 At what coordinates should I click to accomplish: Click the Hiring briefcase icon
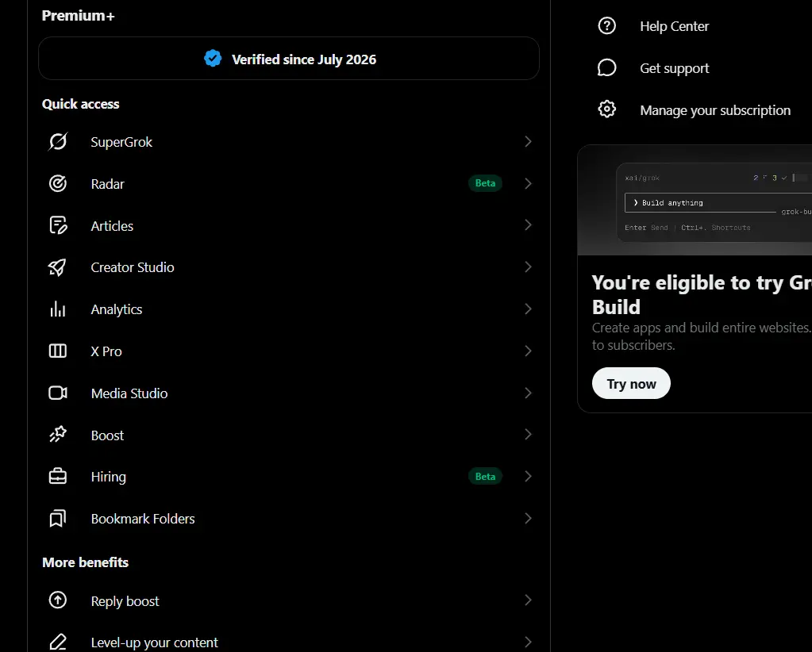[57, 477]
